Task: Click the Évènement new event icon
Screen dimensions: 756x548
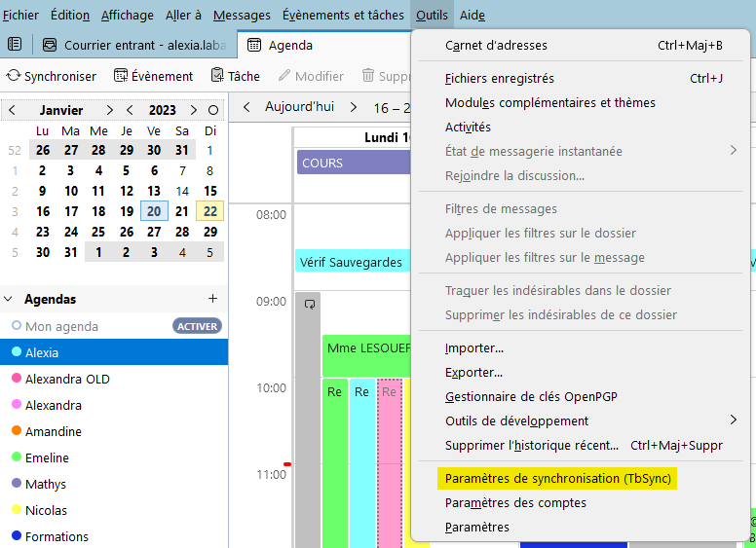Action: [121, 76]
